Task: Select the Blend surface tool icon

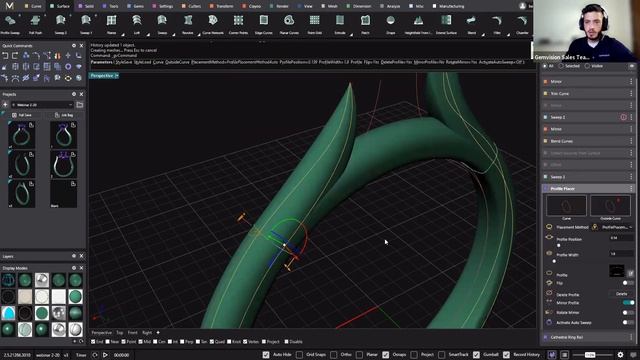Action: tap(471, 20)
